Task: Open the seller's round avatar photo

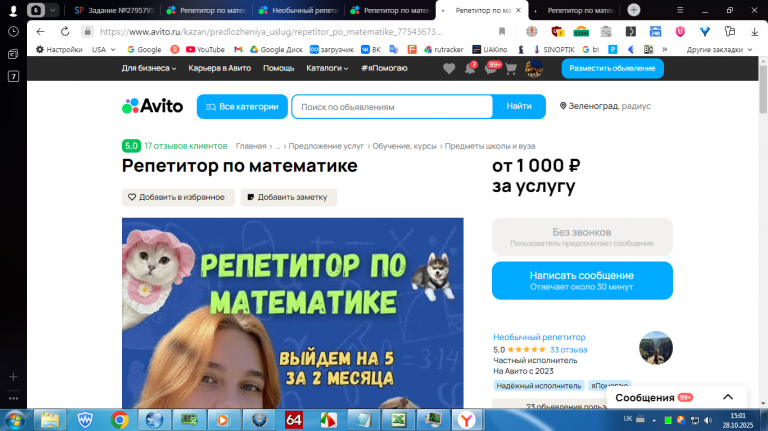Action: point(656,348)
